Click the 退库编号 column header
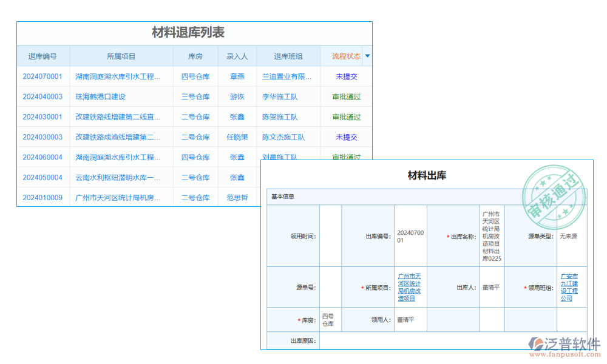Screen dimensions: 607x364 point(42,56)
